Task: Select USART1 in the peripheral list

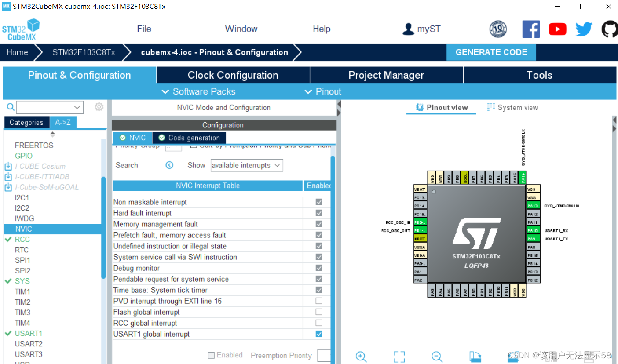Action: (x=29, y=333)
